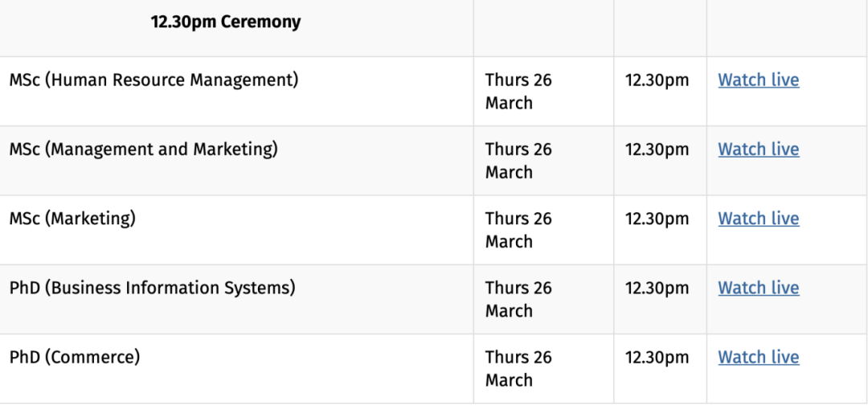The image size is (868, 406).
Task: Click date in Business Information Systems row
Action: pos(518,299)
